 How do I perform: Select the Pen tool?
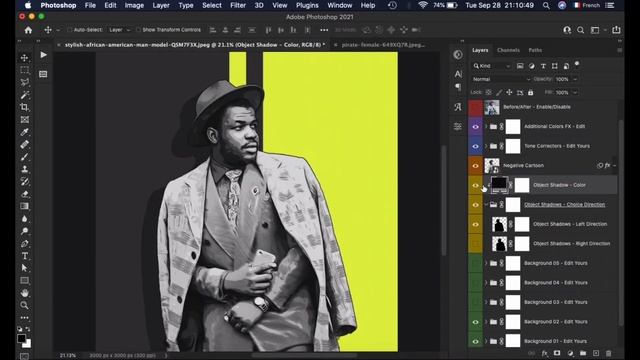(24, 244)
